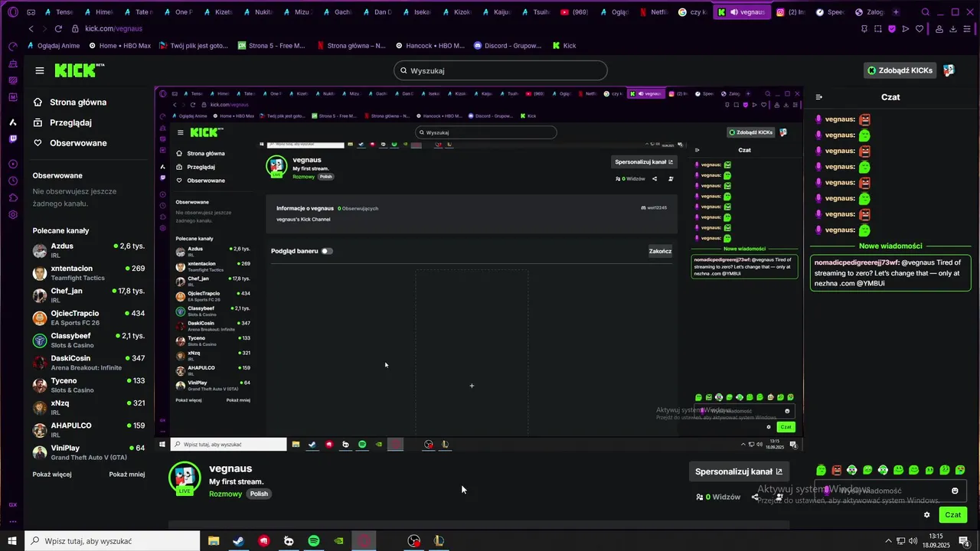Open new browser tab with plus icon

[x=896, y=12]
